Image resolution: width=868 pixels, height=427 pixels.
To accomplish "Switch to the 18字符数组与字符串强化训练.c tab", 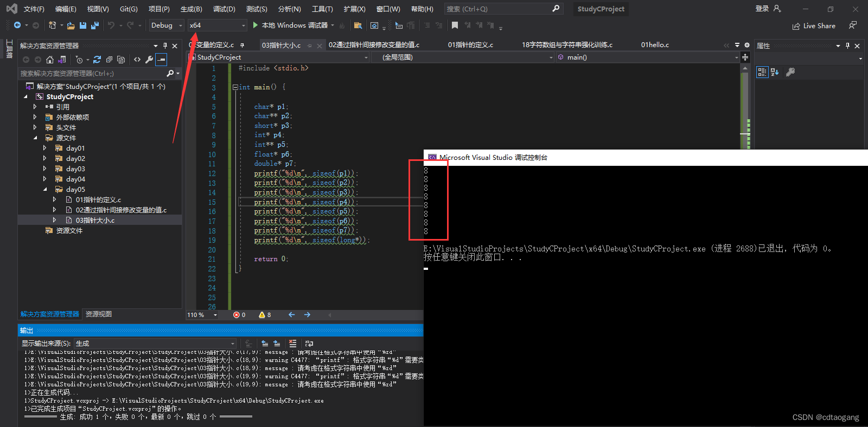I will [567, 45].
